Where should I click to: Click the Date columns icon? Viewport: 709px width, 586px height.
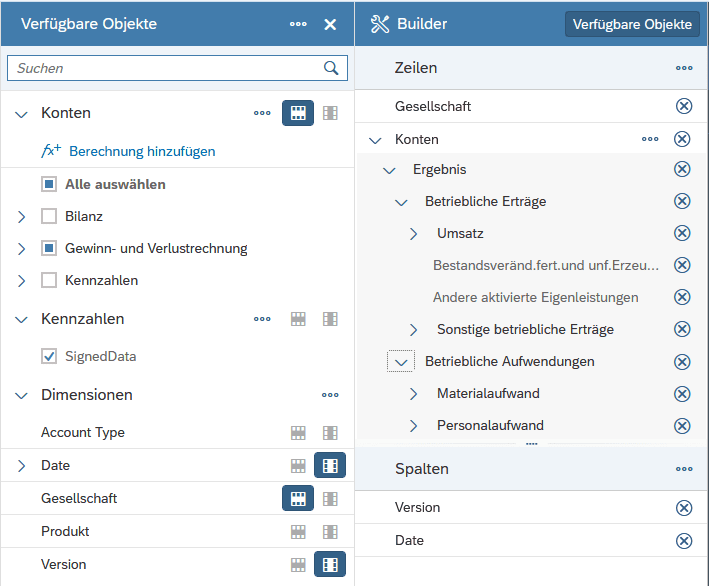pos(330,465)
